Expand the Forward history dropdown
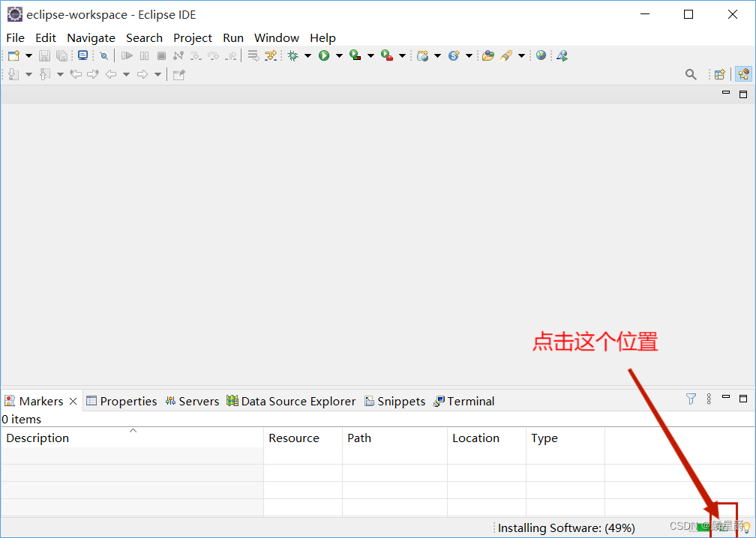This screenshot has width=756, height=538. point(157,74)
